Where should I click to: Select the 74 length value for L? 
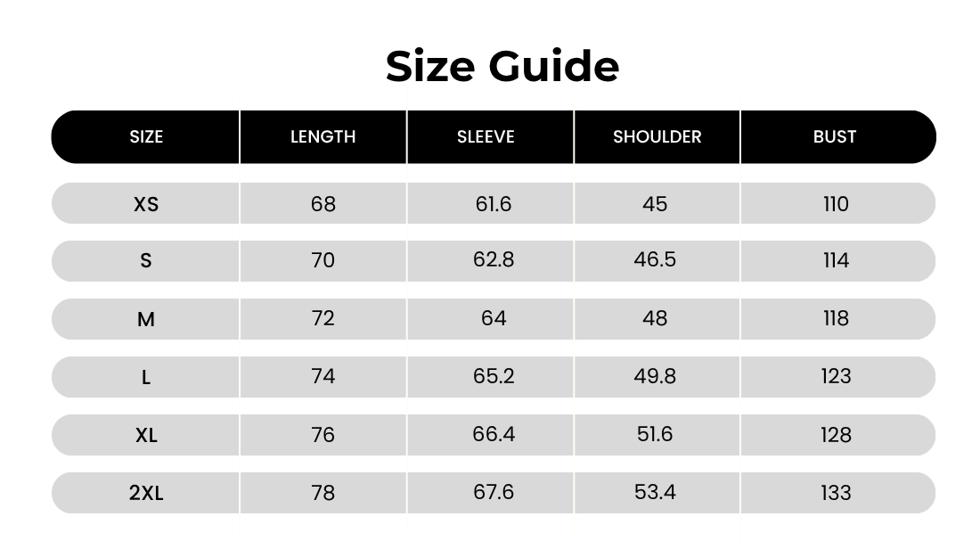(323, 376)
